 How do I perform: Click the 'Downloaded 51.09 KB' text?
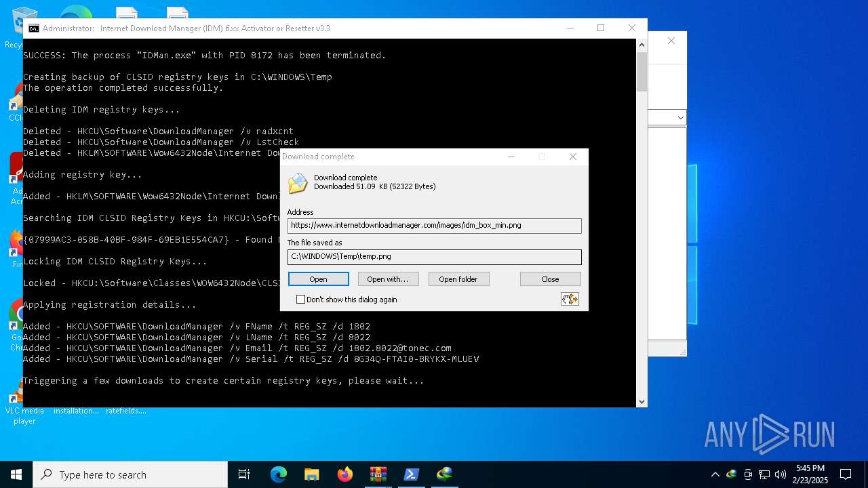pos(375,186)
